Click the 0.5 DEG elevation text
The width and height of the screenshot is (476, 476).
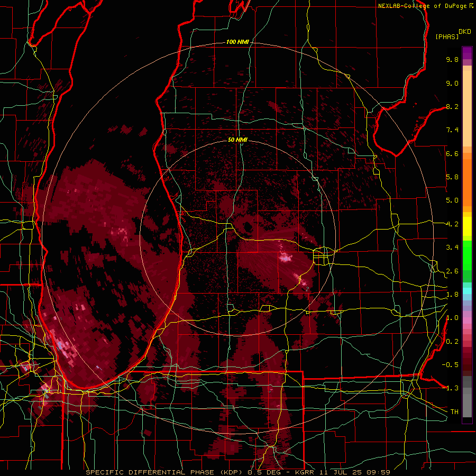point(264,472)
